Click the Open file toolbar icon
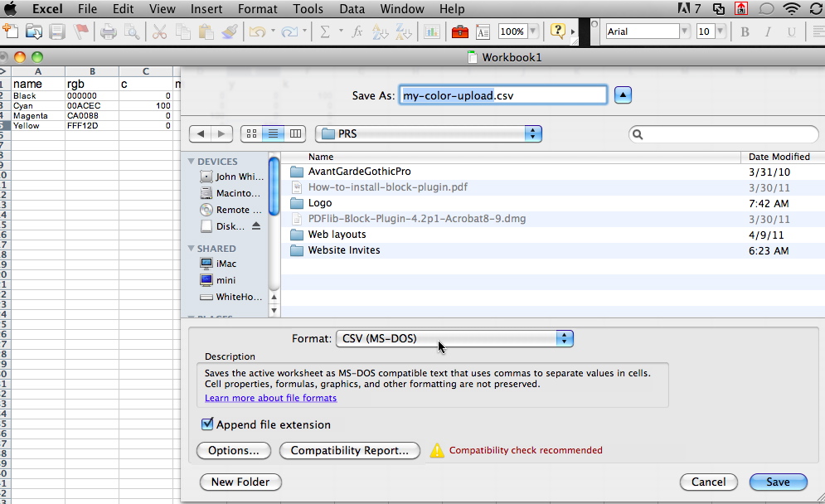Image resolution: width=825 pixels, height=504 pixels. tap(34, 31)
